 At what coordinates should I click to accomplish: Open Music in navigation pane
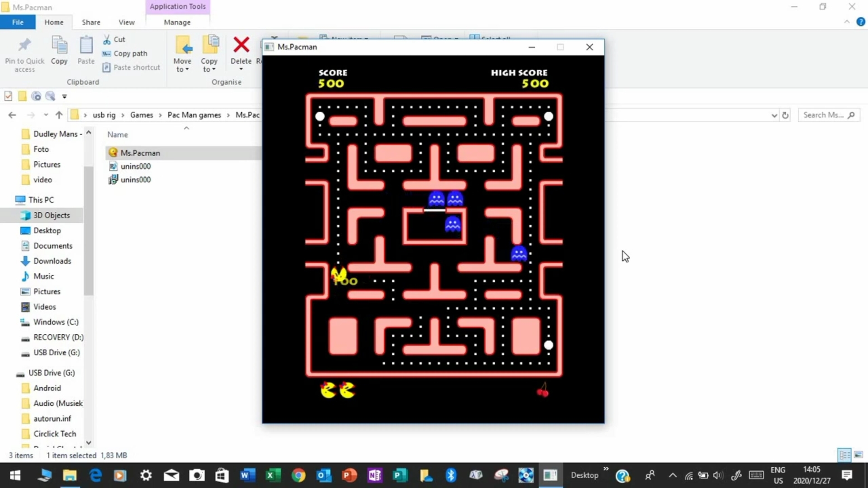coord(43,277)
